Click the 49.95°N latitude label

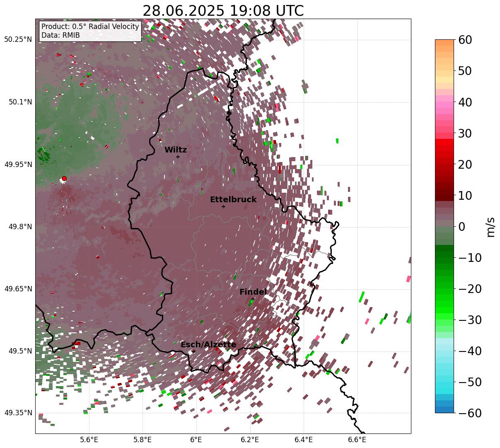[x=18, y=165]
